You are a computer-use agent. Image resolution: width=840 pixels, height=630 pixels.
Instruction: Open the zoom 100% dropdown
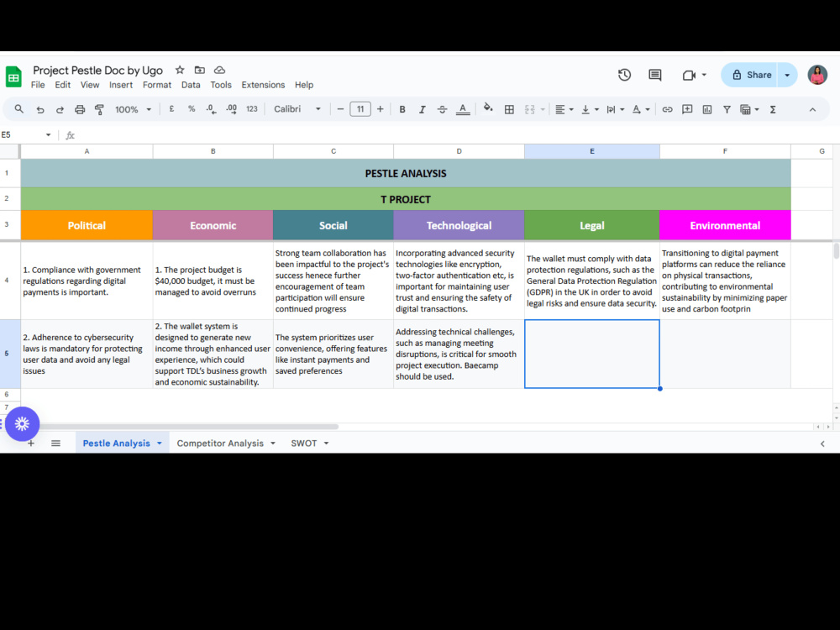tap(133, 109)
